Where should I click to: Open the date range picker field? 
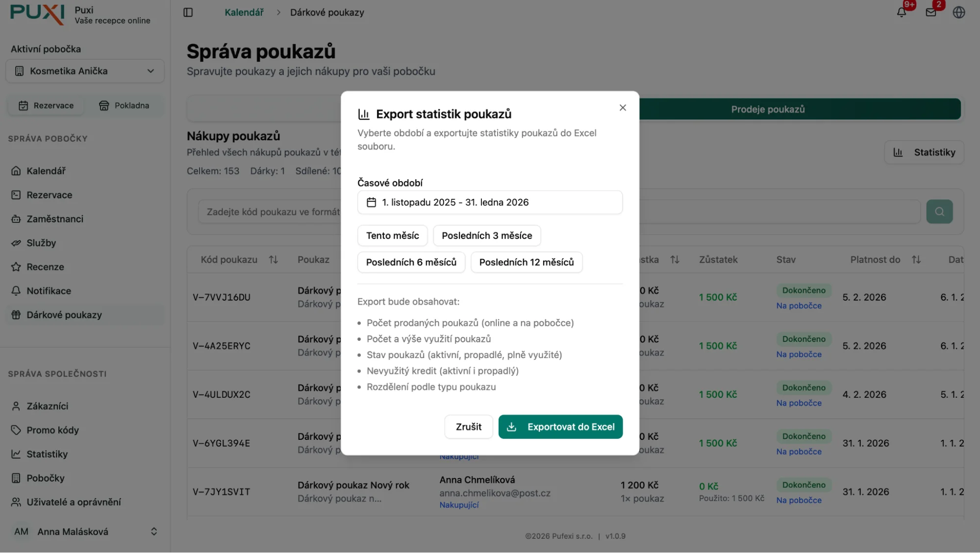[489, 202]
